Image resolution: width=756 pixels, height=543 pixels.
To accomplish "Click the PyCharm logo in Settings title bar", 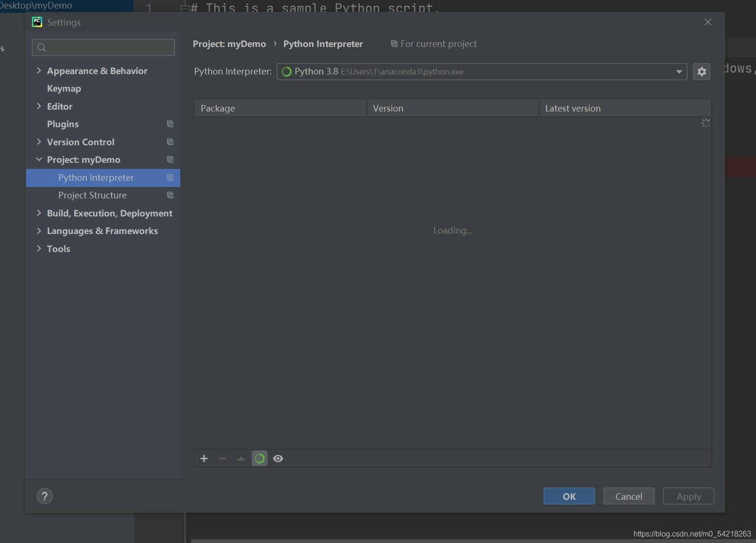I will (37, 22).
